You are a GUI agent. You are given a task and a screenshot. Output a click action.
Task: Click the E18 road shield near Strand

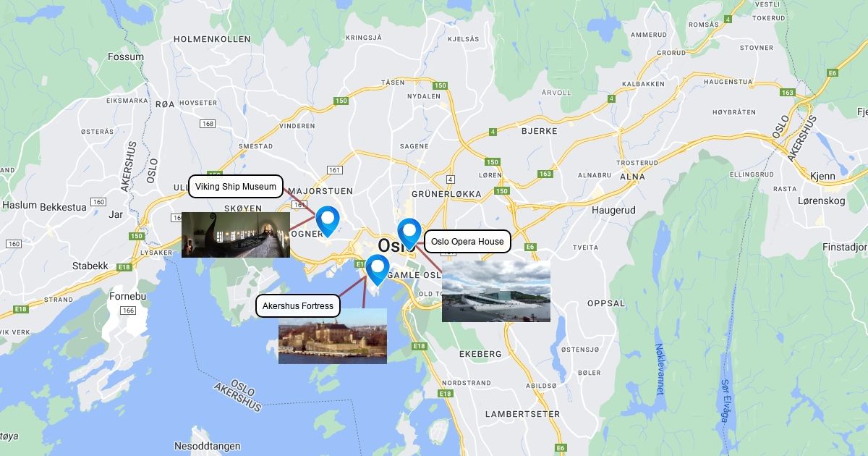coord(21,309)
